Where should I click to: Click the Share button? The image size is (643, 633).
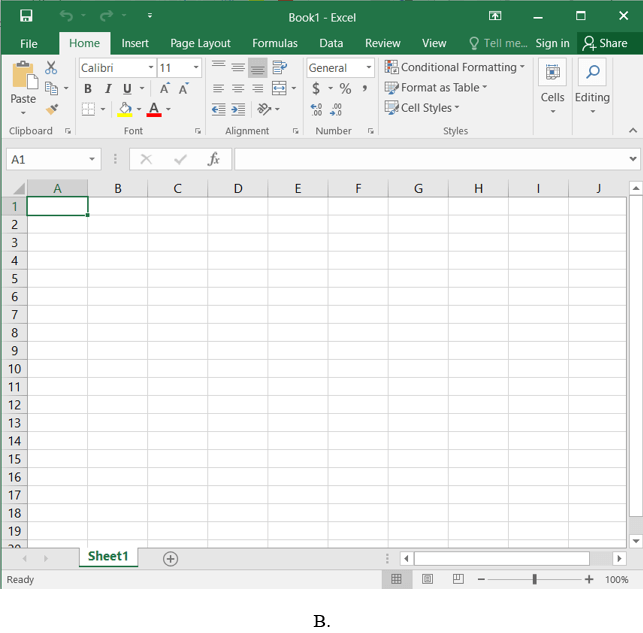click(605, 43)
